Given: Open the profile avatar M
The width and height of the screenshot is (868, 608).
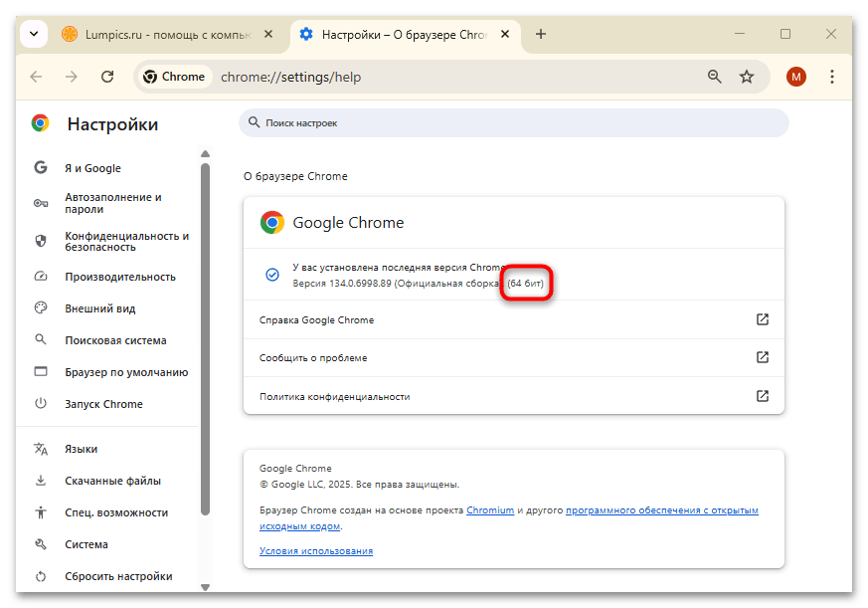Looking at the screenshot, I should [x=796, y=77].
